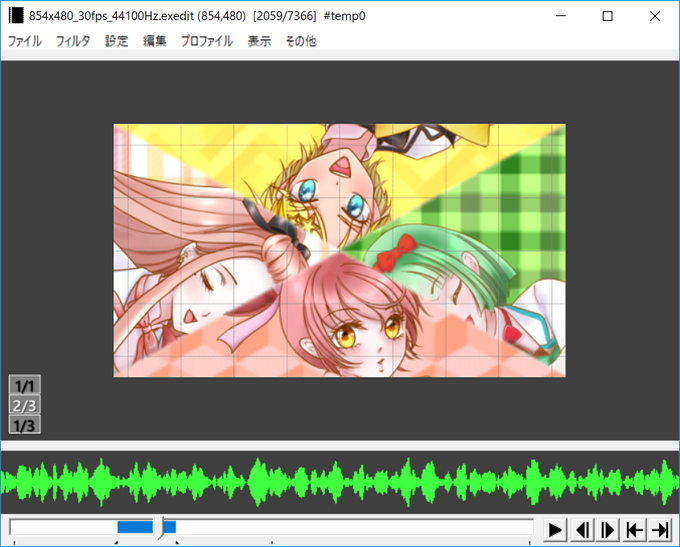680x547 pixels.
Task: Set preview zoom to 1/1
Action: pyautogui.click(x=25, y=385)
